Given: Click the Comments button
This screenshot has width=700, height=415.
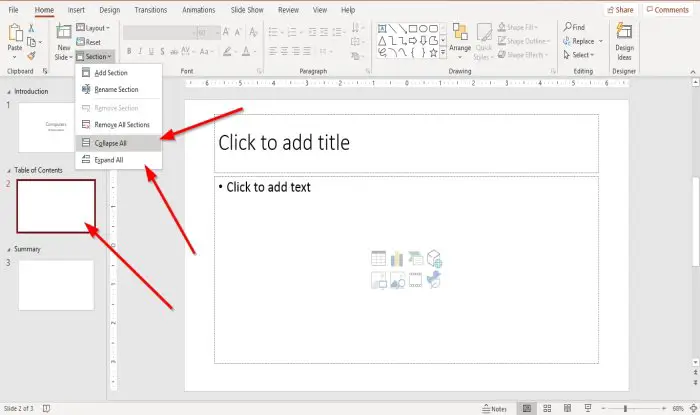Looking at the screenshot, I should coord(668,10).
